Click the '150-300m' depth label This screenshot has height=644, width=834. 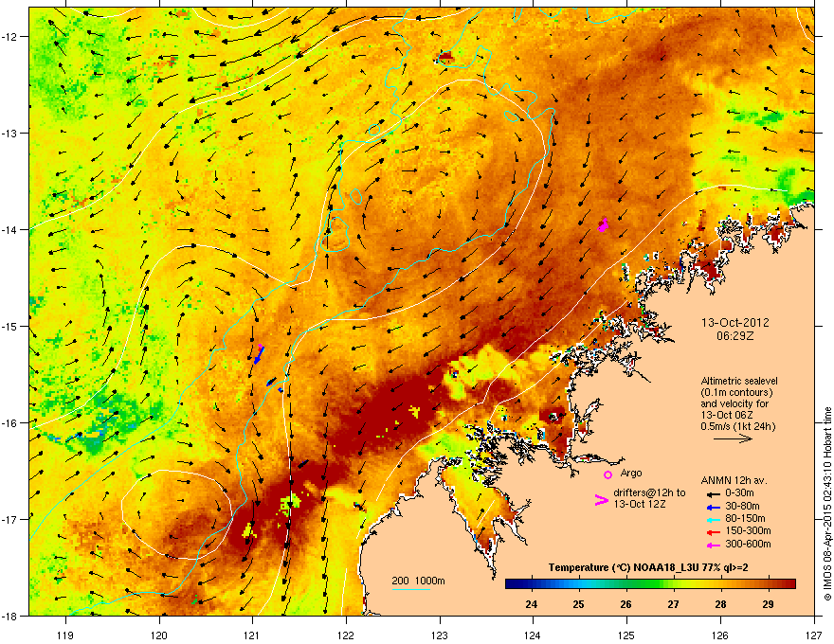(748, 531)
